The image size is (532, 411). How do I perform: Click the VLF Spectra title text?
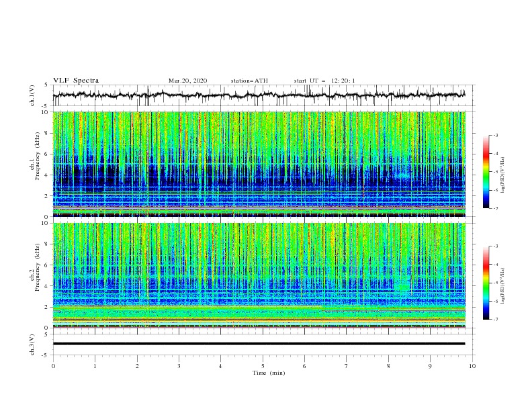click(x=76, y=81)
